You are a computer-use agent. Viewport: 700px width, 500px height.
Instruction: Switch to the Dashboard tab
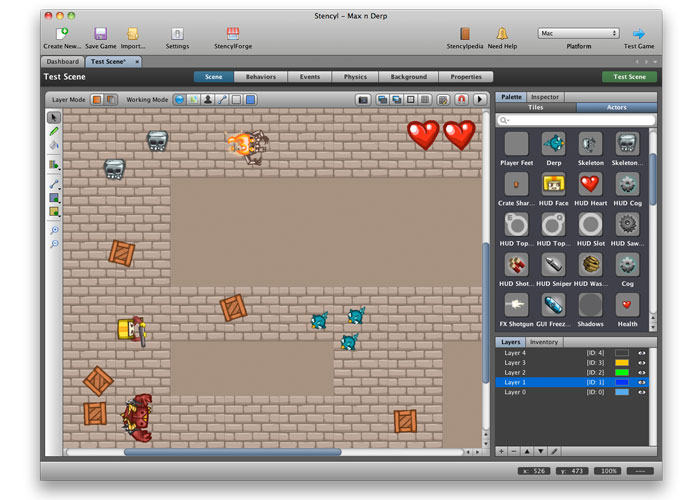click(x=62, y=62)
